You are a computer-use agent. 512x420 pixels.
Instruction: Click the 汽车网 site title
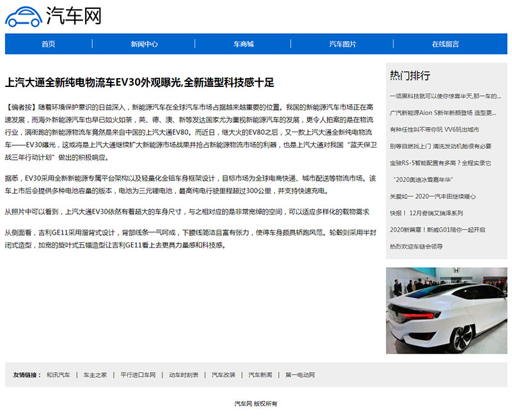pos(74,15)
